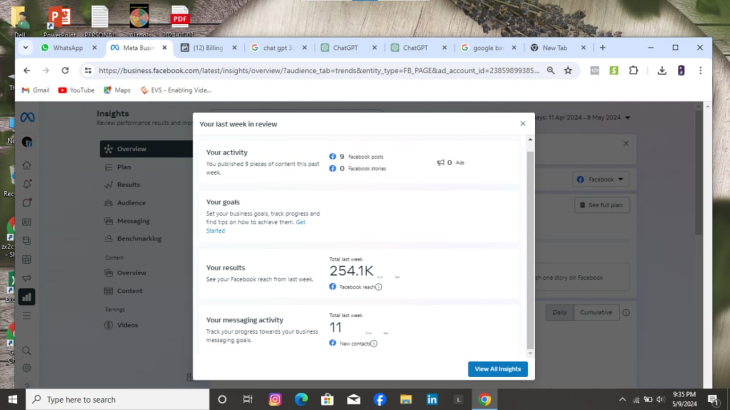Open Chrome three-dot menu
This screenshot has height=410, width=730.
tap(700, 71)
